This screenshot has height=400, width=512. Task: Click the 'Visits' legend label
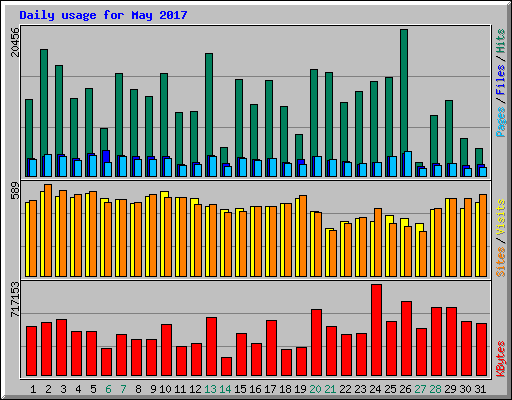coord(501,218)
